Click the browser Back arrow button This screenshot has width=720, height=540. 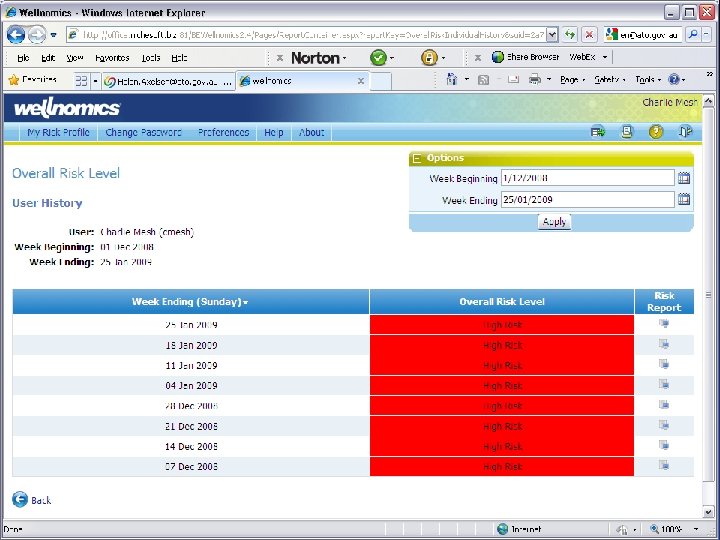pyautogui.click(x=16, y=34)
